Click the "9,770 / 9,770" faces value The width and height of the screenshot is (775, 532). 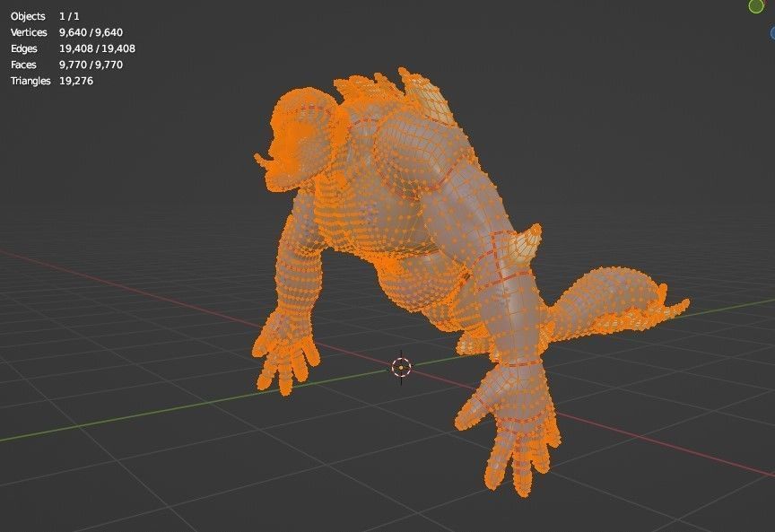[x=91, y=65]
